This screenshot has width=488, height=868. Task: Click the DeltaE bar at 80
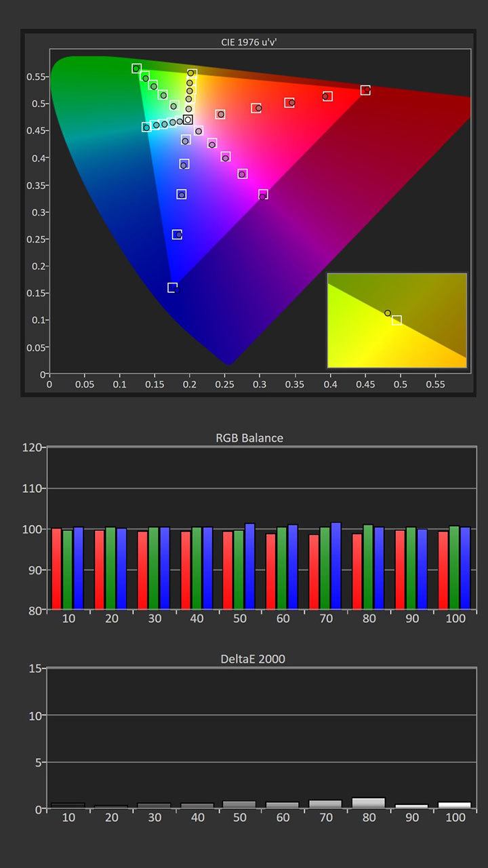point(368,803)
